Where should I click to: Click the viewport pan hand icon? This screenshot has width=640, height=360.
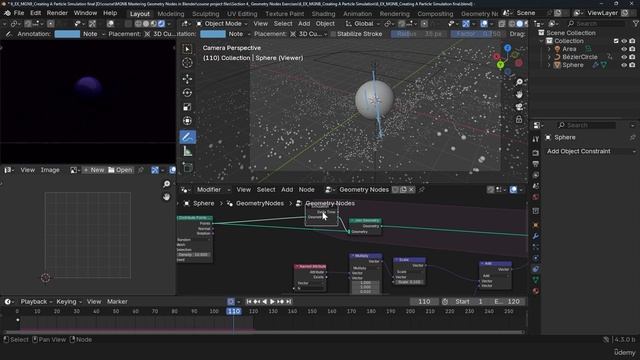519,94
